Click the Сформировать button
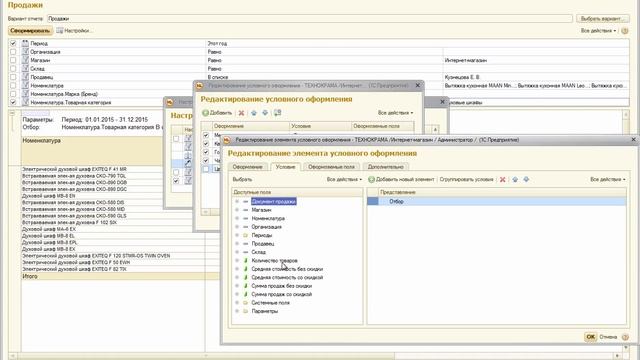This screenshot has width=640, height=360. point(30,31)
